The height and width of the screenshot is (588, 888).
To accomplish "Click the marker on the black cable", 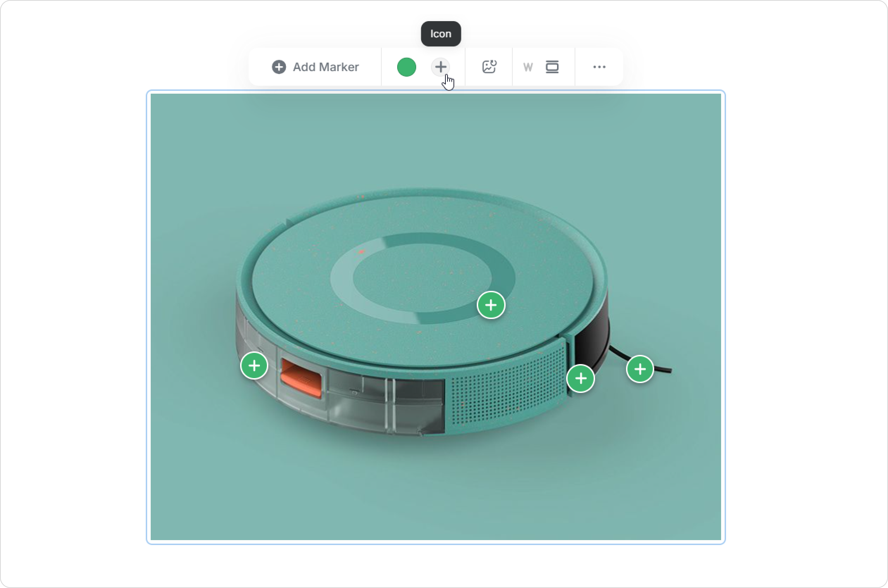I will click(640, 369).
